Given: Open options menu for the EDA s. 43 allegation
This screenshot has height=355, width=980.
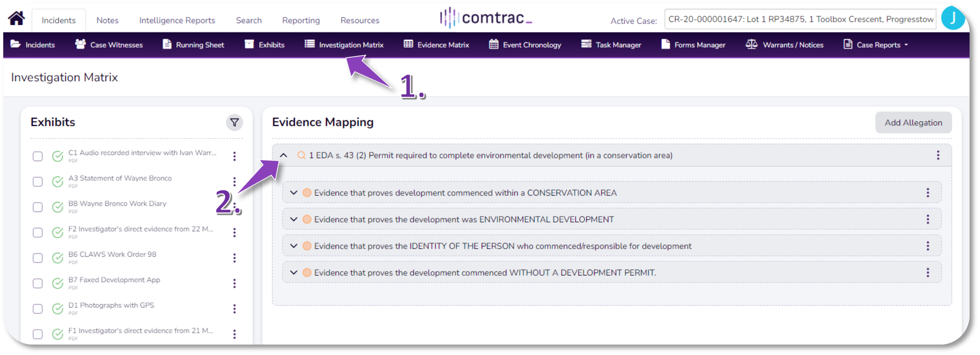Looking at the screenshot, I should tap(938, 155).
